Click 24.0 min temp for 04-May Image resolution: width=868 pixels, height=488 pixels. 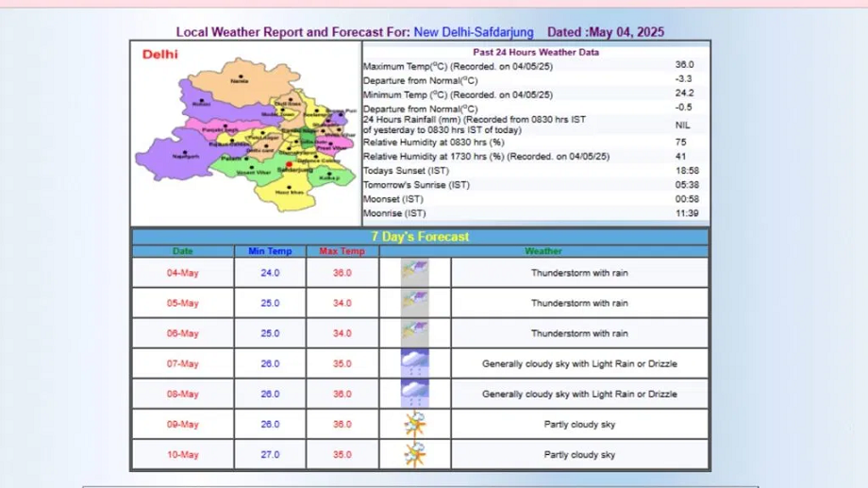tap(270, 273)
